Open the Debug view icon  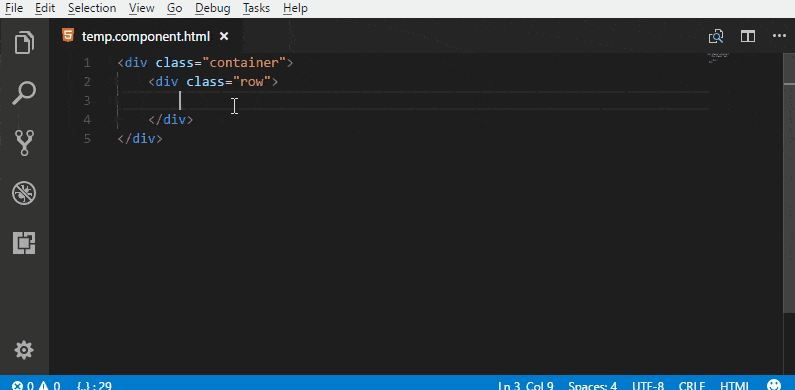click(x=24, y=193)
